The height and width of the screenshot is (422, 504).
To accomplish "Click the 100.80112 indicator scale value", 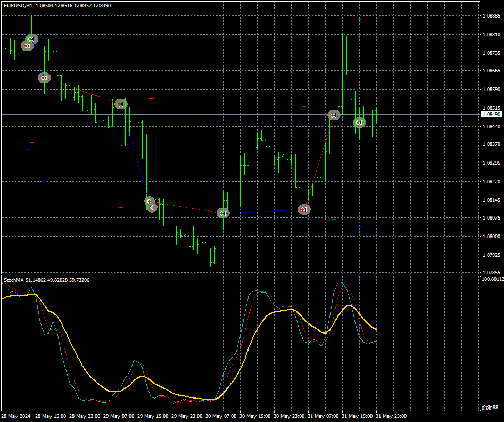I will pyautogui.click(x=492, y=279).
